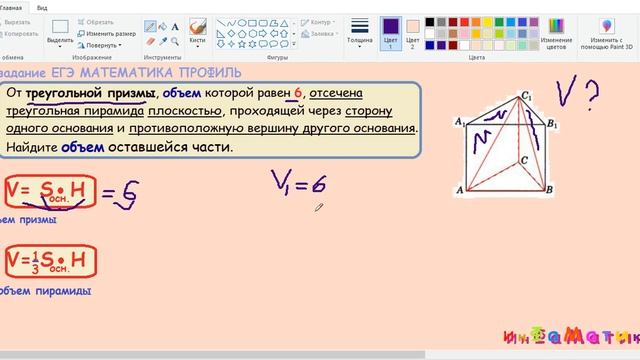The width and height of the screenshot is (640, 360).
Task: Switch to the Вид ribbon tab
Action: 42,8
